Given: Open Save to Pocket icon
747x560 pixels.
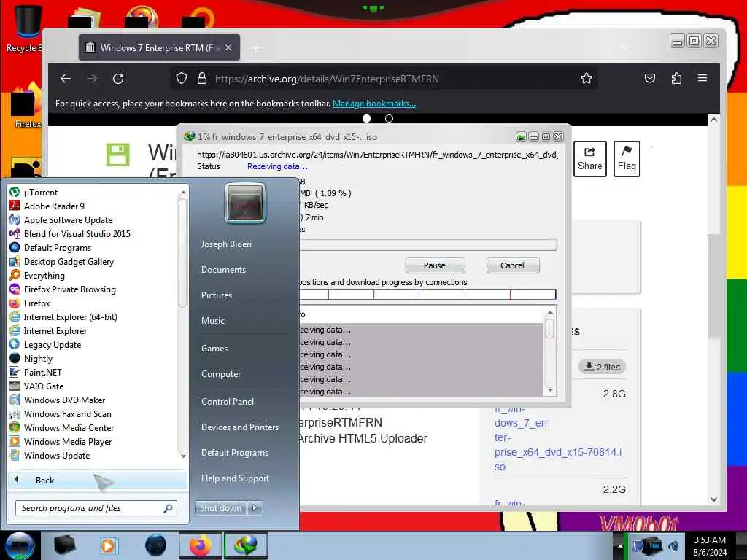Looking at the screenshot, I should [x=650, y=78].
